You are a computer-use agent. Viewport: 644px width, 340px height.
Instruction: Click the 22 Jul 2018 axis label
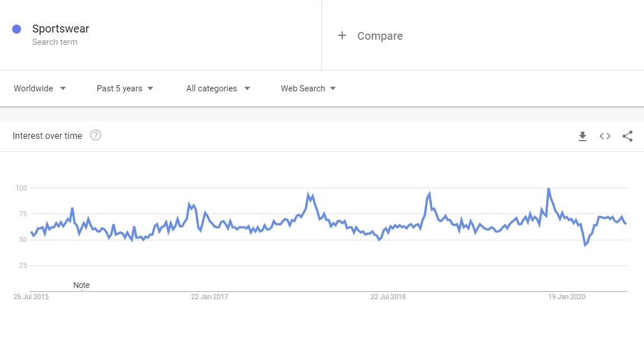click(x=388, y=297)
